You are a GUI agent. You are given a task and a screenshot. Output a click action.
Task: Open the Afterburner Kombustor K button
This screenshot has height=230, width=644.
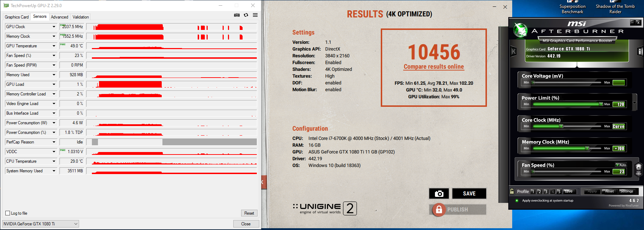pyautogui.click(x=513, y=52)
